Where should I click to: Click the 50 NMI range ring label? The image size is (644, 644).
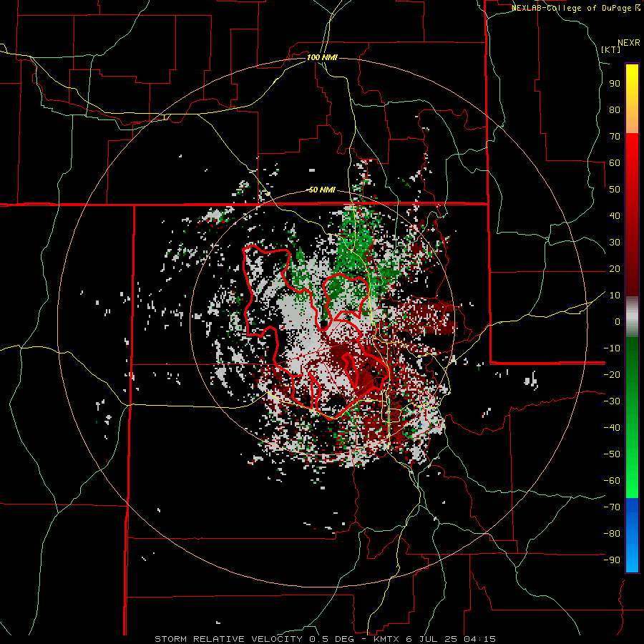(322, 190)
